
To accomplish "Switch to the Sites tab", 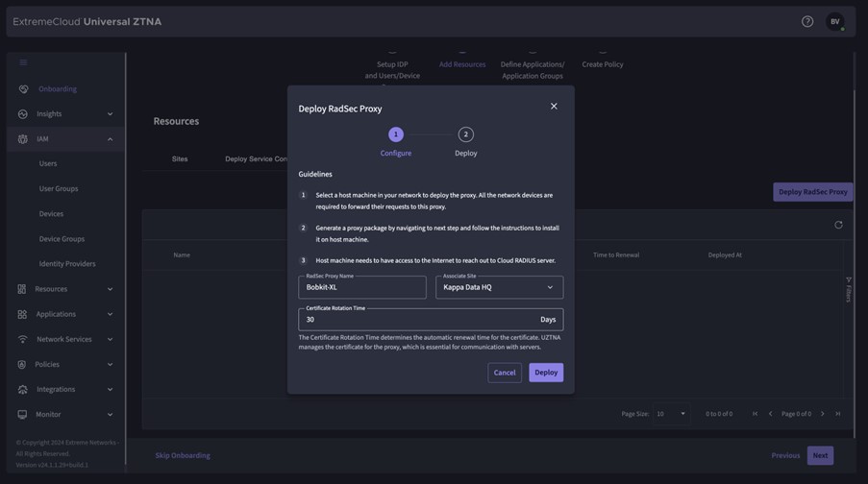I will click(x=180, y=158).
